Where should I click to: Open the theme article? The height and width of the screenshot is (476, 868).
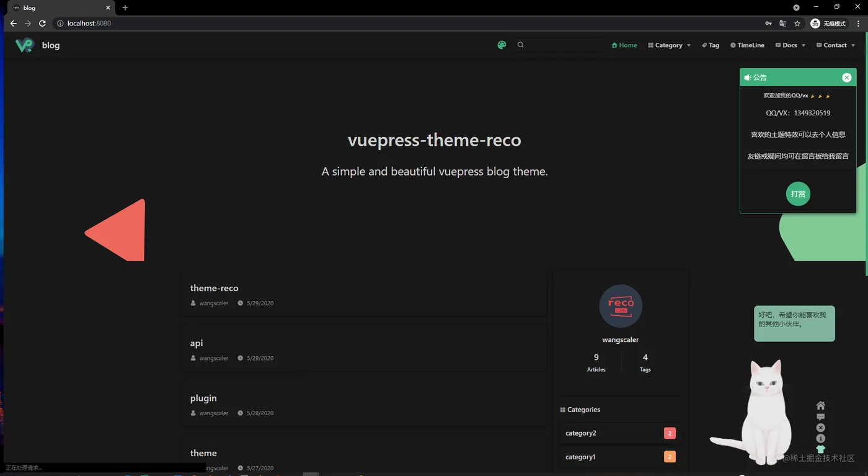click(203, 453)
